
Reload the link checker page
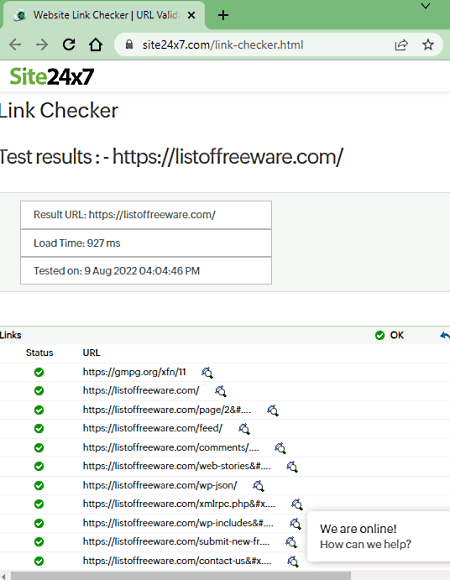click(69, 45)
